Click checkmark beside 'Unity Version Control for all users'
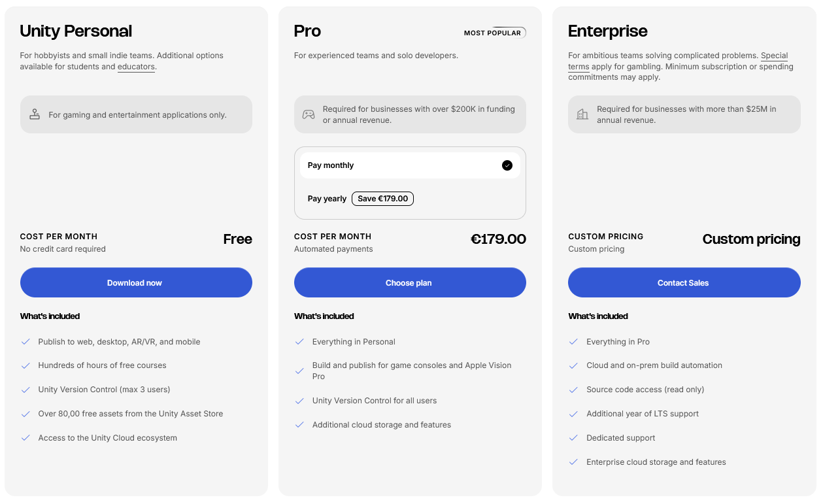This screenshot has height=504, width=823. tap(299, 401)
